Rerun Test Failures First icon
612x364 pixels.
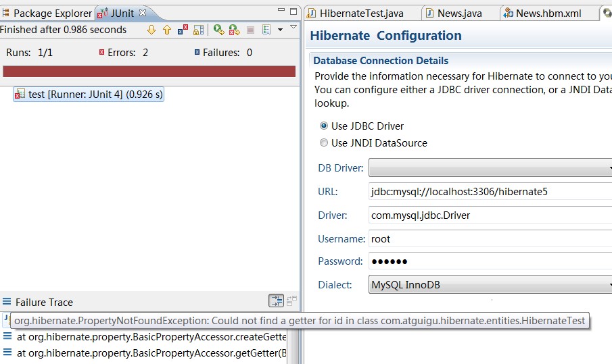tap(235, 30)
